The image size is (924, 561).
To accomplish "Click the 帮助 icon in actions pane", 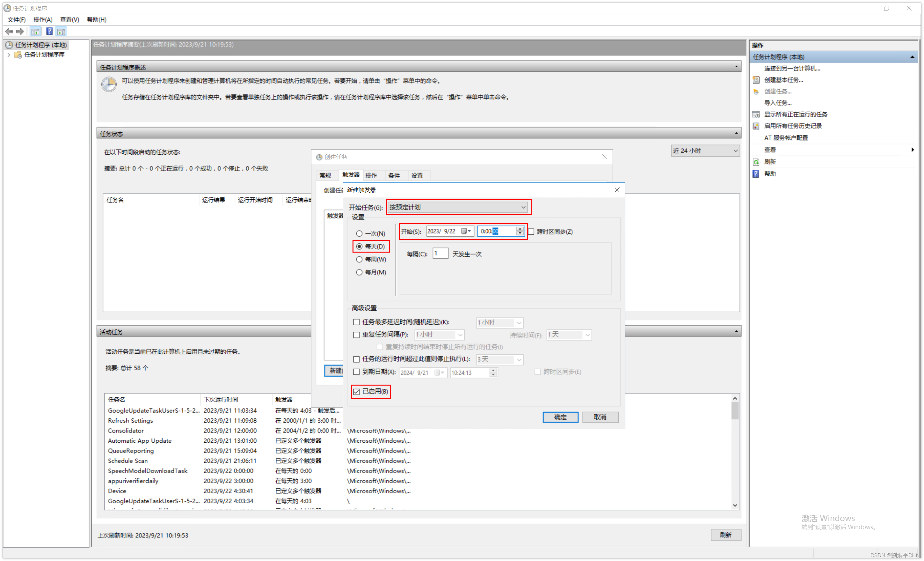I will click(756, 174).
